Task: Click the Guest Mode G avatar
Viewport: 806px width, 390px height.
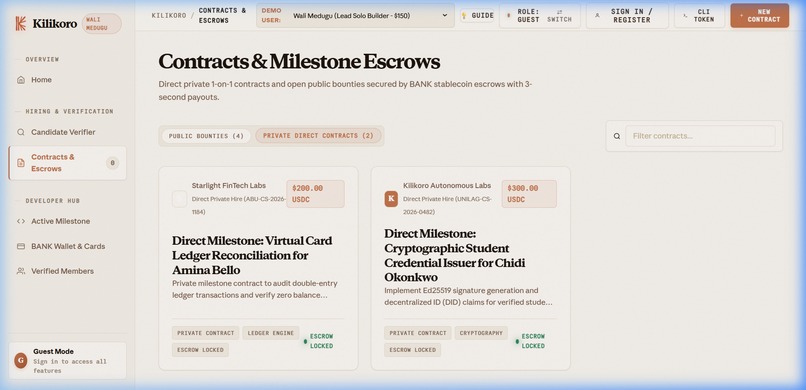Action: (x=21, y=361)
